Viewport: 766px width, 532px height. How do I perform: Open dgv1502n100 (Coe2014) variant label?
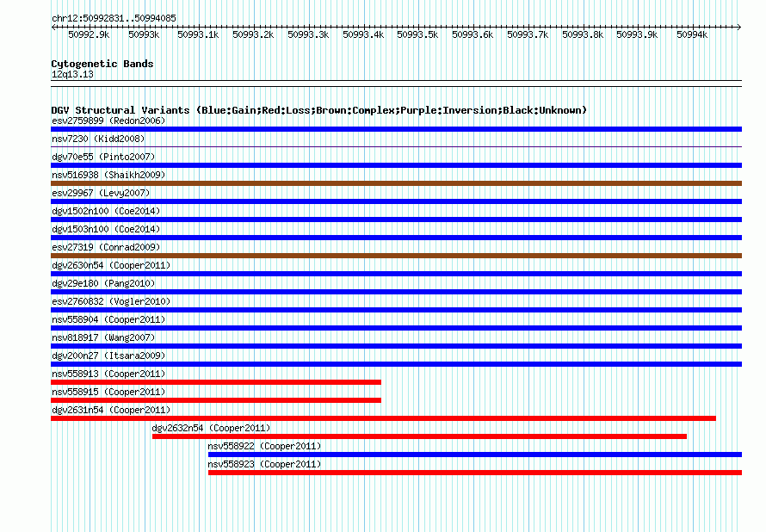click(x=106, y=211)
